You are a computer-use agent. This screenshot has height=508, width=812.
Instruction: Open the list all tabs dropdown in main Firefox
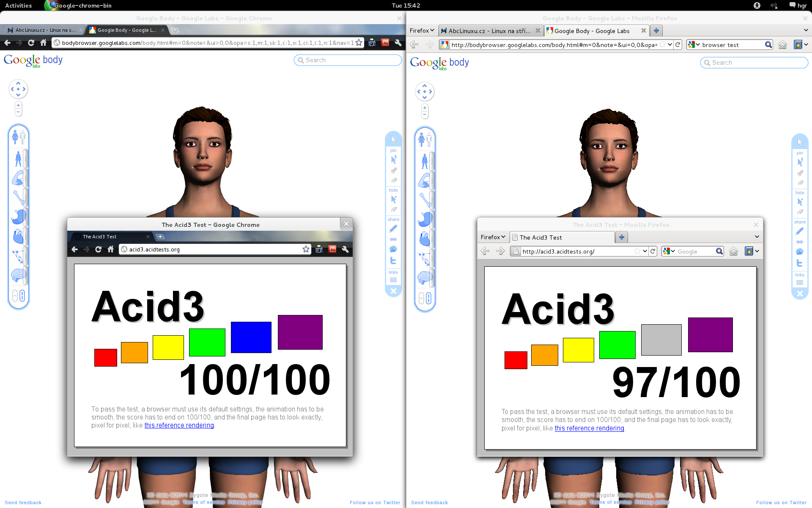pyautogui.click(x=806, y=30)
